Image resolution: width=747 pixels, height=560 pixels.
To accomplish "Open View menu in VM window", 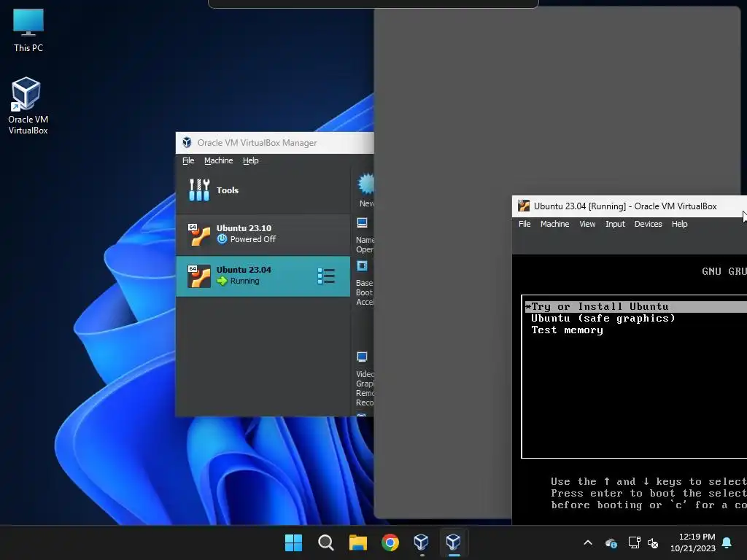I will [587, 224].
